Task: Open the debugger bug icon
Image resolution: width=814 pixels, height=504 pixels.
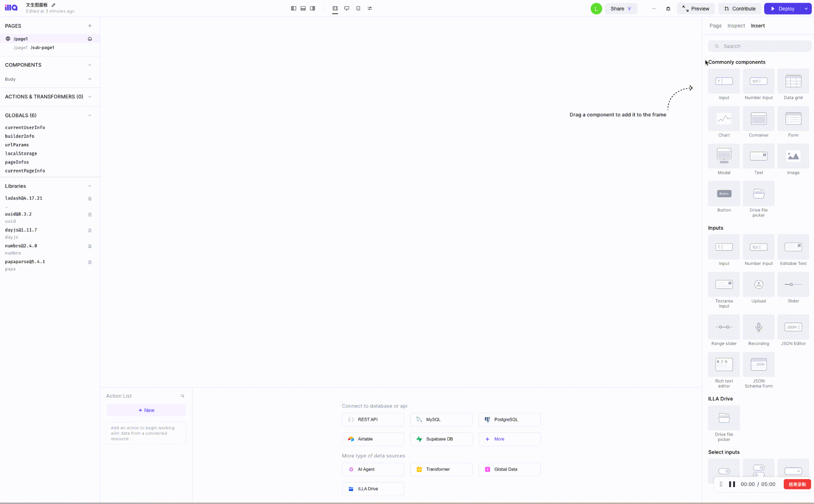Action: pos(668,8)
